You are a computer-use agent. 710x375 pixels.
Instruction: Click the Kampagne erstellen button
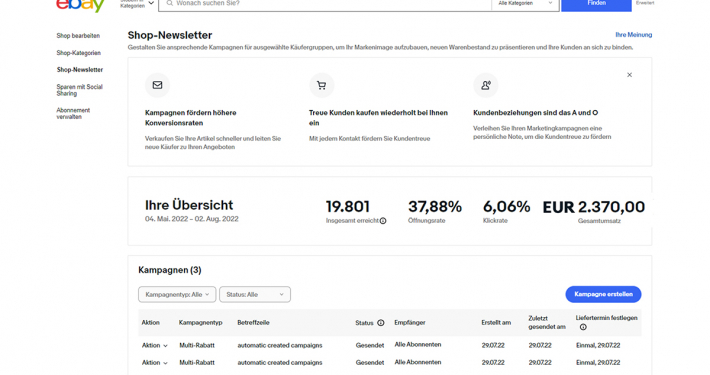point(603,294)
